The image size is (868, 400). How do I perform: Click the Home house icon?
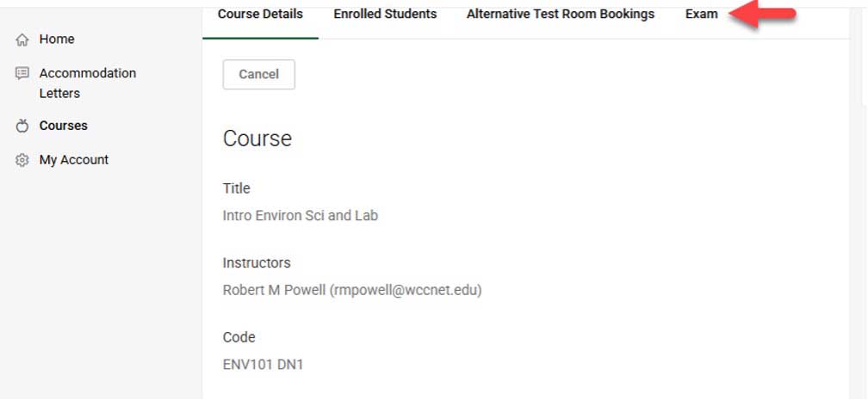coord(23,40)
